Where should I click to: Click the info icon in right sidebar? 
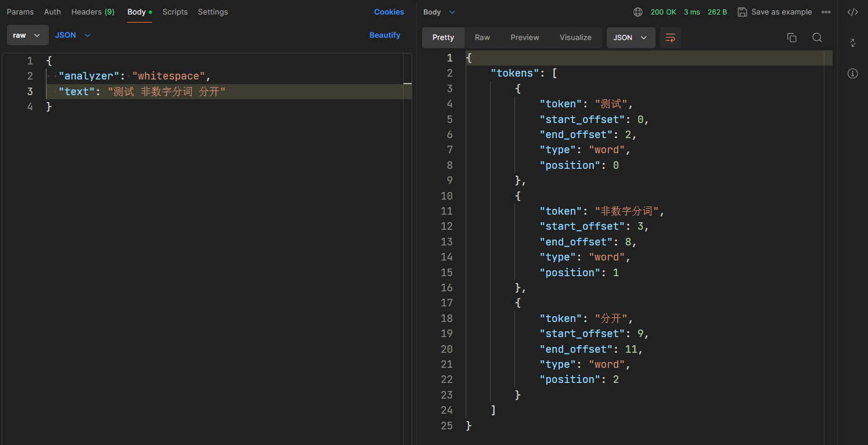[x=852, y=73]
